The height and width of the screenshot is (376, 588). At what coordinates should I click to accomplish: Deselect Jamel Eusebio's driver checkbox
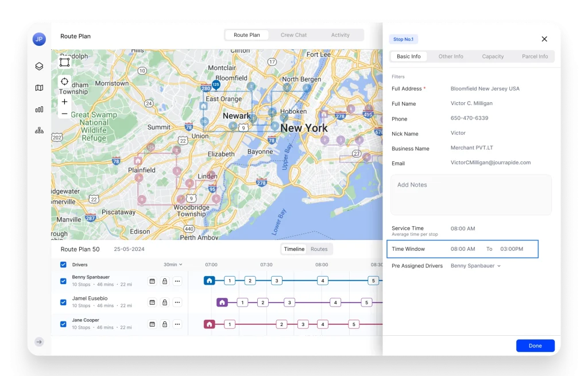pos(63,301)
